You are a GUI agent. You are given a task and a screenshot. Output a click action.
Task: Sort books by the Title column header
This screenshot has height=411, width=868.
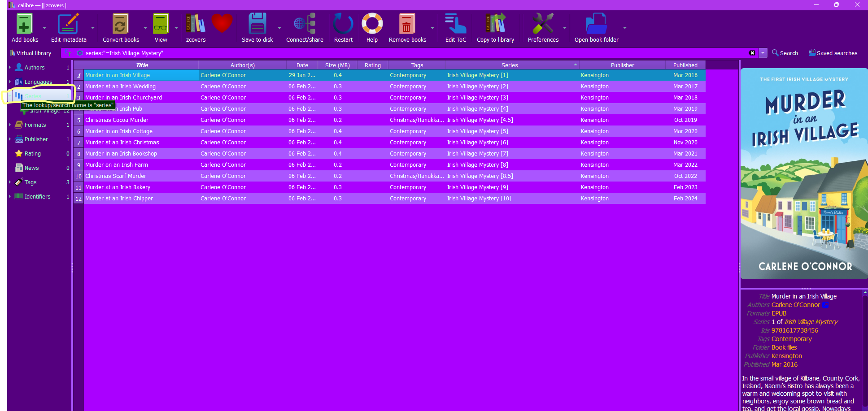click(x=141, y=65)
